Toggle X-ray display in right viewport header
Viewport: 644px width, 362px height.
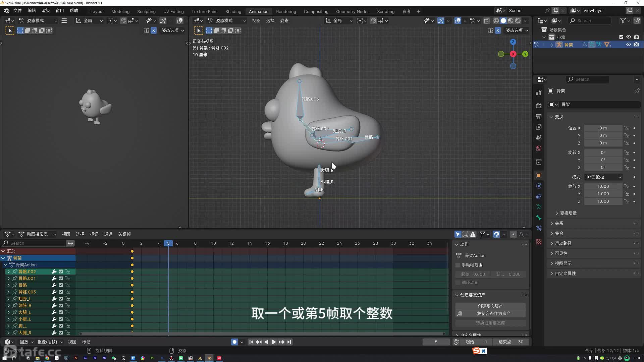click(487, 21)
